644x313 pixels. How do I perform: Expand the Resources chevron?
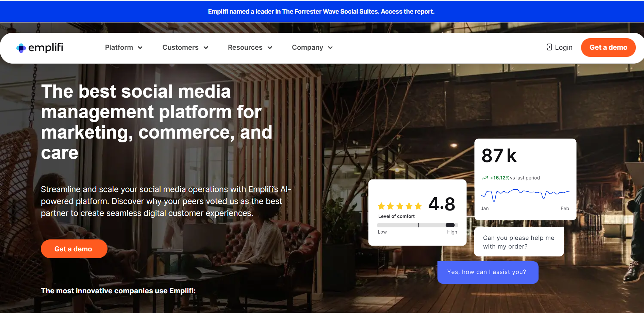click(x=270, y=48)
